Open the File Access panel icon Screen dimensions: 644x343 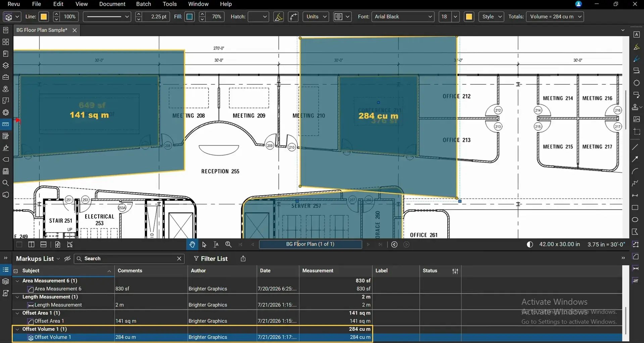coord(6,30)
